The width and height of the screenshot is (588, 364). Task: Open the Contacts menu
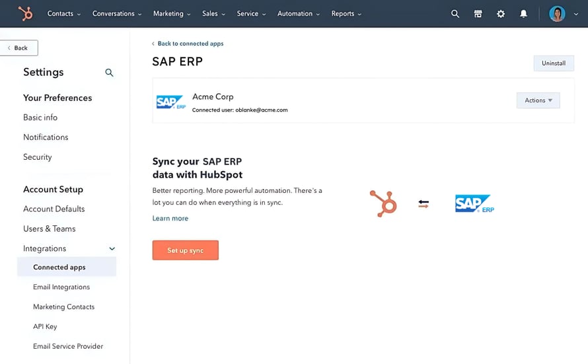63,13
